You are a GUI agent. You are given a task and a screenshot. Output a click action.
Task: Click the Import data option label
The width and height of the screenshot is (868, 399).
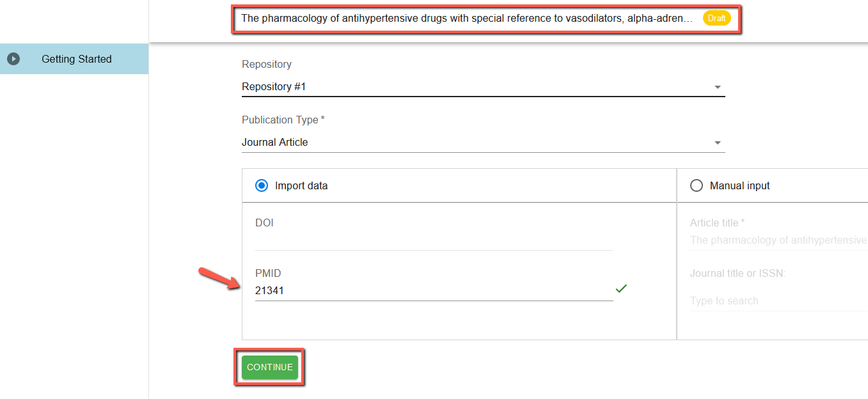pyautogui.click(x=301, y=186)
